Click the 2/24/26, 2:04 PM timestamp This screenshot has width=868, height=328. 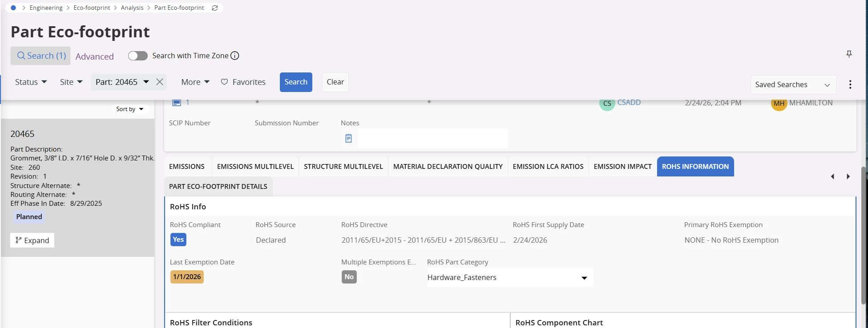pyautogui.click(x=713, y=103)
